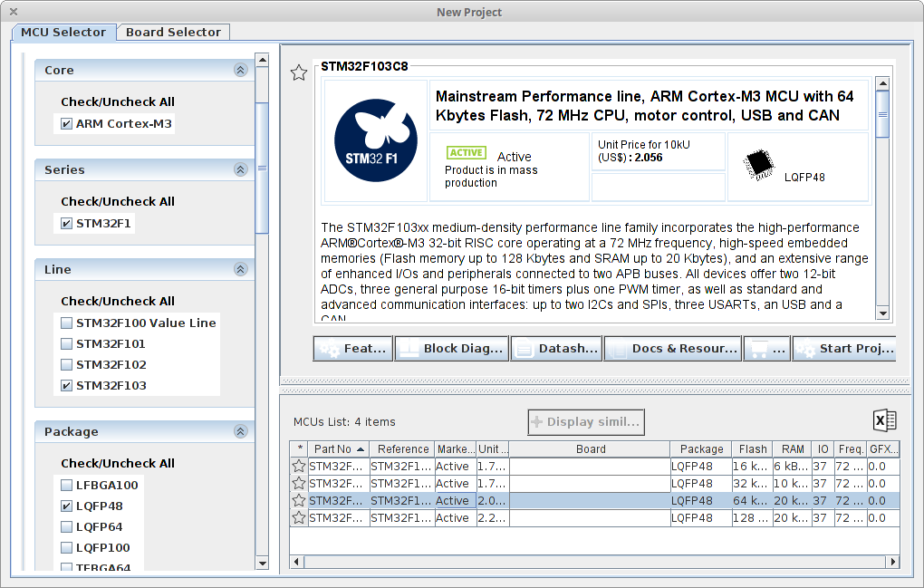The height and width of the screenshot is (588, 924).
Task: Collapse the Line filter section
Action: pos(240,269)
